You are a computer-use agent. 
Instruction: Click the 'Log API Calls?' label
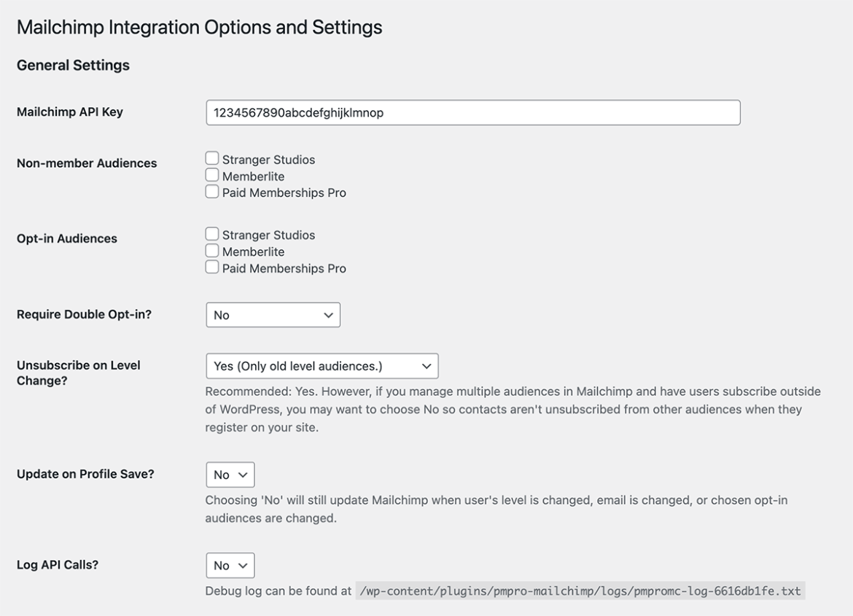pos(57,565)
